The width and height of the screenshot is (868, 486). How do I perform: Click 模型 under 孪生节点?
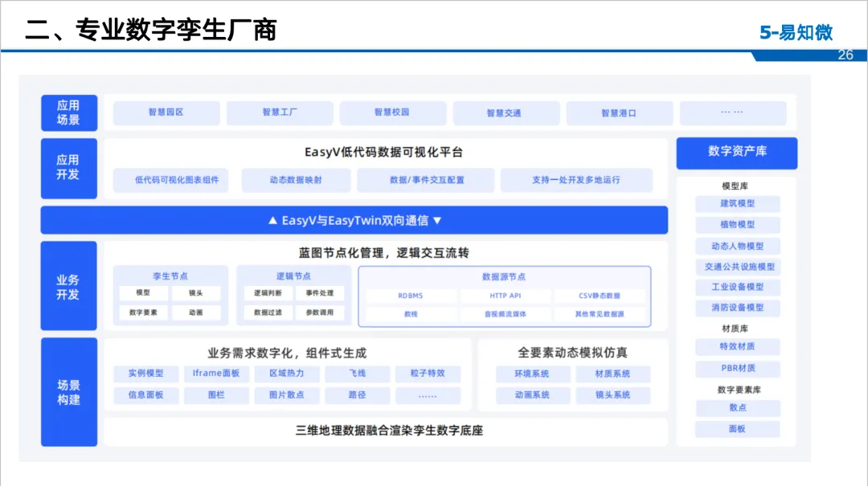pos(143,293)
